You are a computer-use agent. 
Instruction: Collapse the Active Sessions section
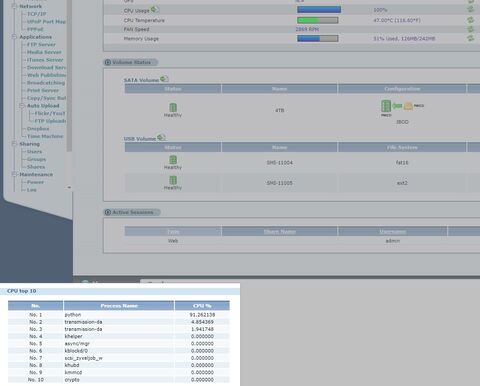tap(108, 212)
